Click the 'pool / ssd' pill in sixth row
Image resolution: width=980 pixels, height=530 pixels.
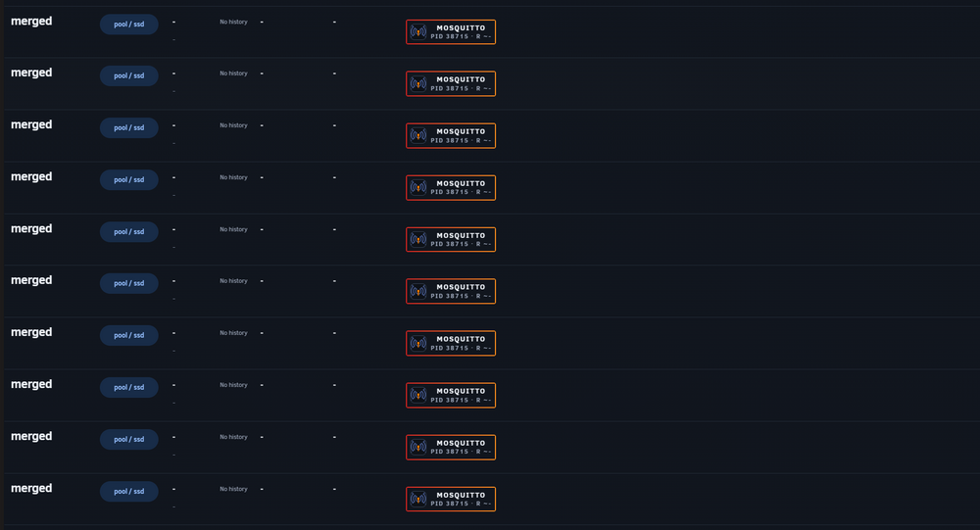pos(128,283)
